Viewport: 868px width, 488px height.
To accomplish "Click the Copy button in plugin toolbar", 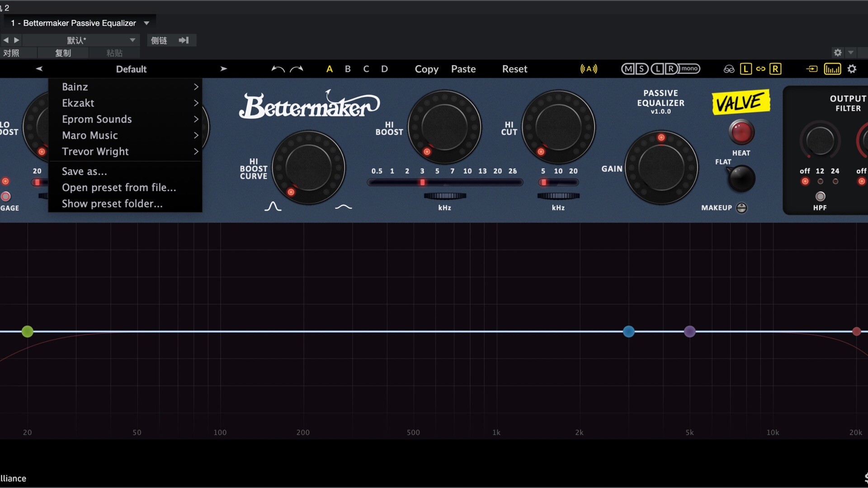I will coord(427,69).
